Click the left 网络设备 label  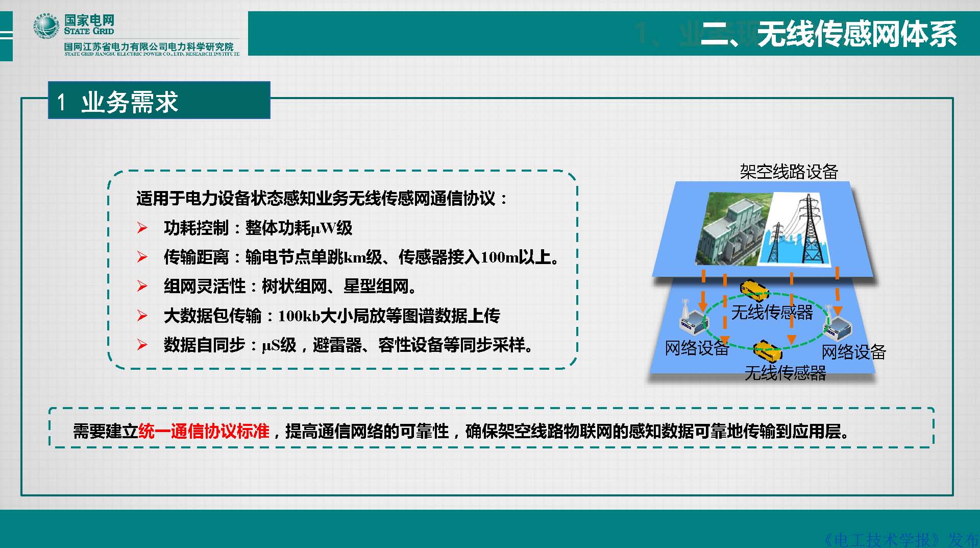pyautogui.click(x=697, y=348)
